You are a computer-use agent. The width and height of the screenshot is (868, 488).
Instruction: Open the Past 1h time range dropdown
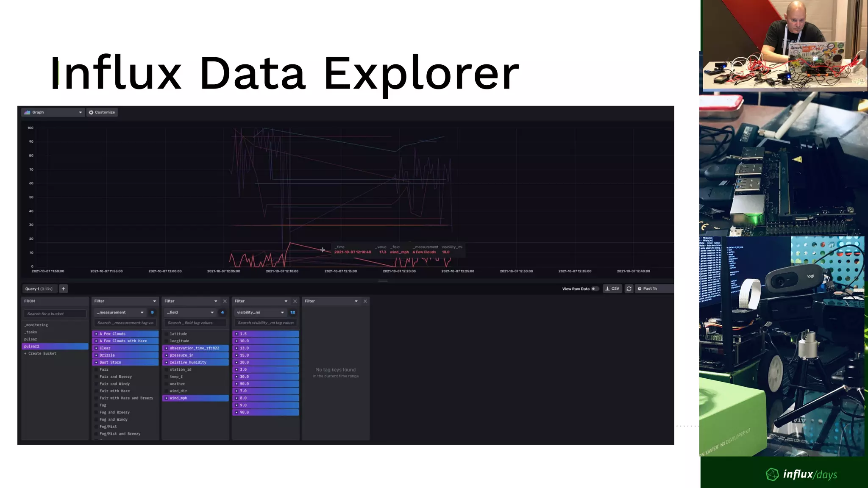click(654, 289)
